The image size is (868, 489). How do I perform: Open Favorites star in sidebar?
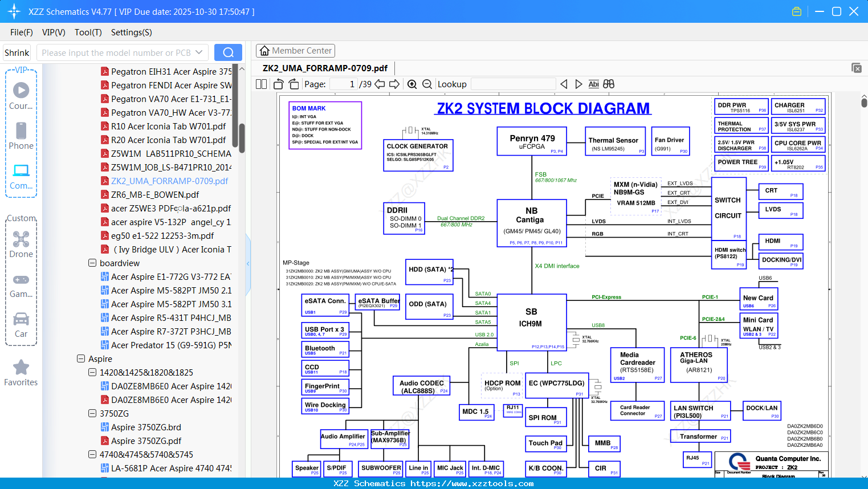21,373
